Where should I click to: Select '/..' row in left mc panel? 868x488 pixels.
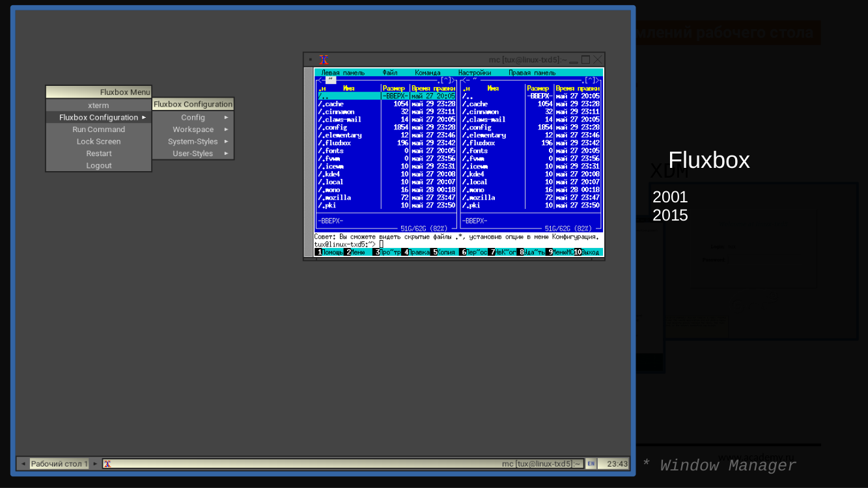387,96
